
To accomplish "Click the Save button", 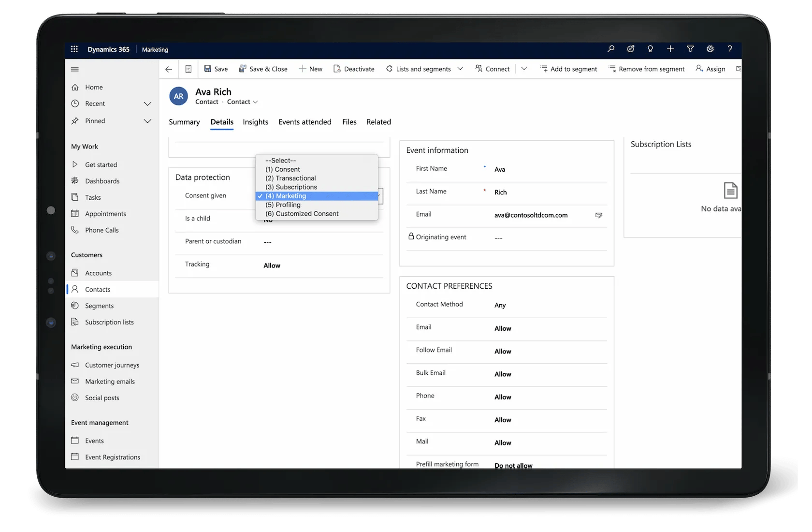I will click(216, 69).
